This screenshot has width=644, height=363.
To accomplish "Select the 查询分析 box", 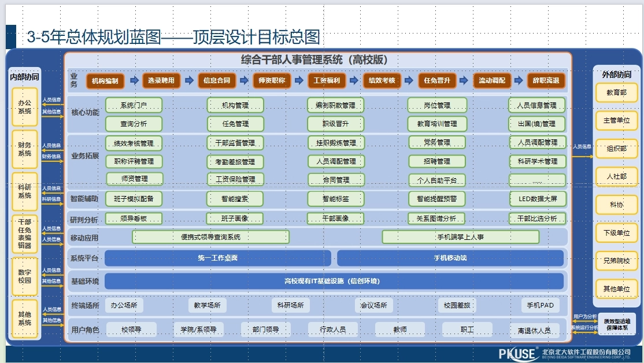I will pos(134,124).
